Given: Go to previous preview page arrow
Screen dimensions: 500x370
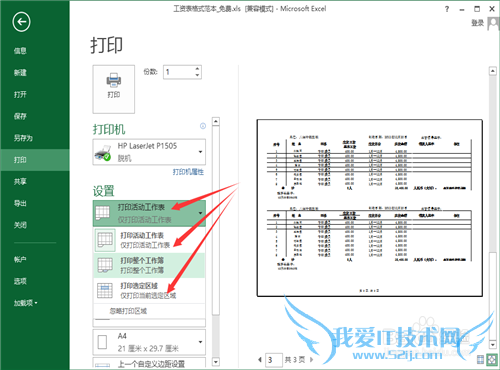Looking at the screenshot, I should (260, 360).
